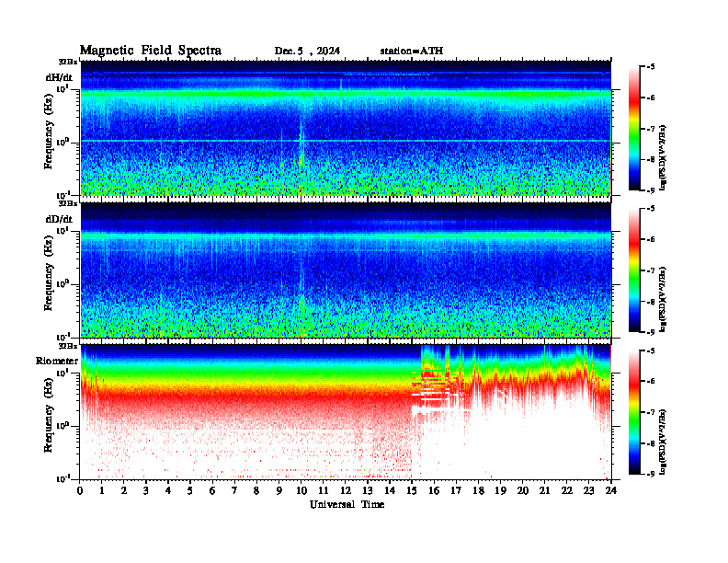This screenshot has height=563, width=728.
Task: Click the 'dH/dt' panel label
Action: pyautogui.click(x=59, y=77)
